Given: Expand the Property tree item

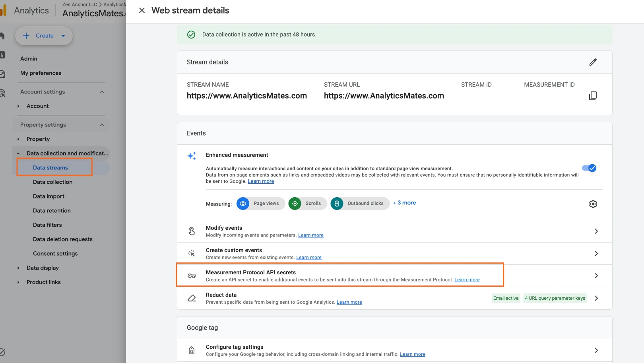Looking at the screenshot, I should (x=18, y=139).
